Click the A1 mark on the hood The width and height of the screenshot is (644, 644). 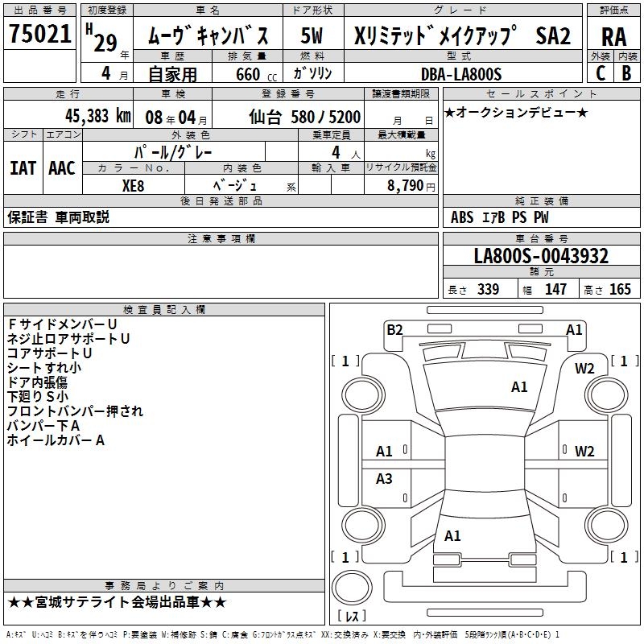(x=519, y=387)
